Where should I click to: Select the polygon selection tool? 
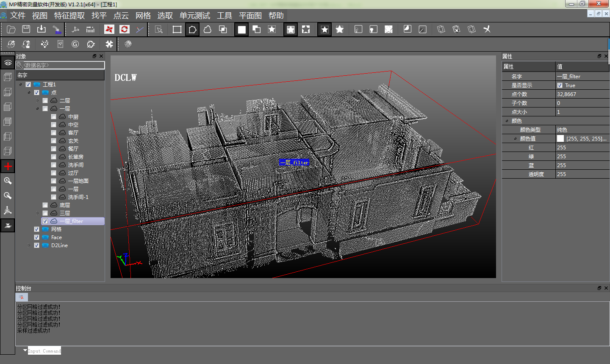pyautogui.click(x=192, y=29)
